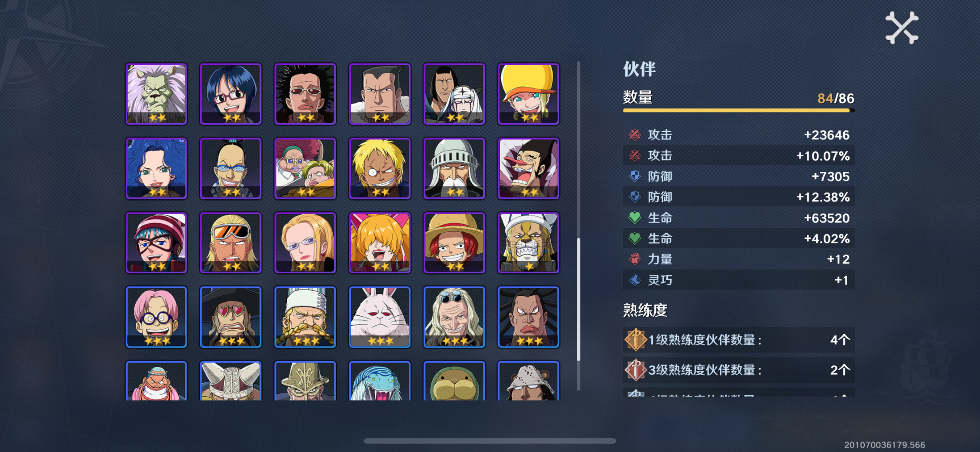Pick the white rabbit character portrait
Screen dimensions: 980x452
380,317
